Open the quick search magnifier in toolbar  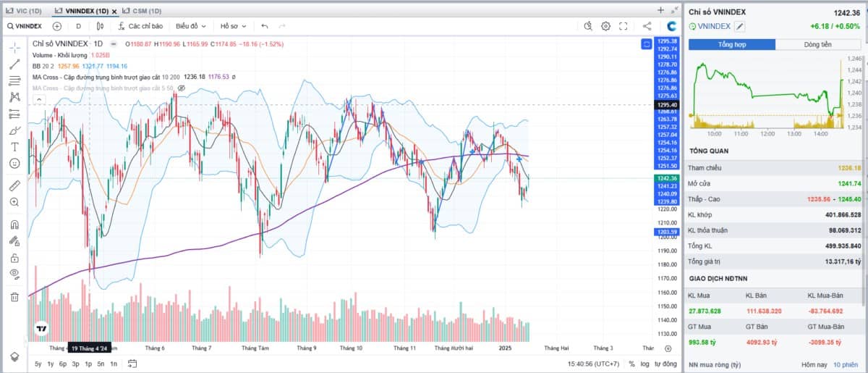587,26
